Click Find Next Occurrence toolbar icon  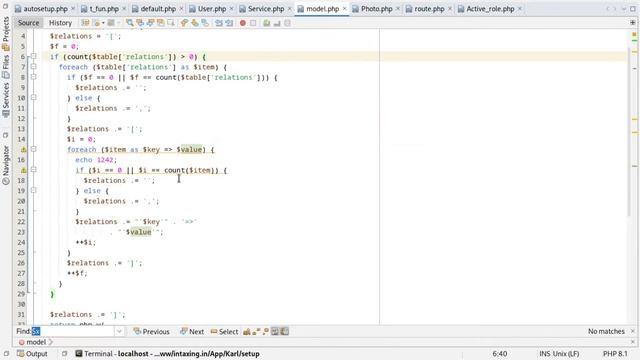coord(150,23)
